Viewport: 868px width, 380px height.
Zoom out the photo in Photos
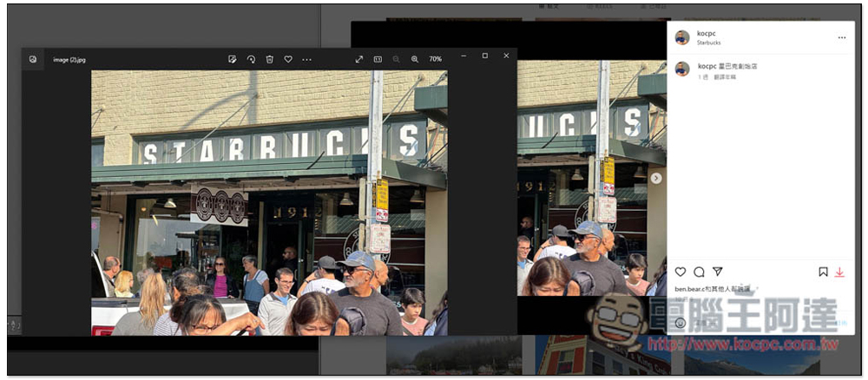coord(396,59)
